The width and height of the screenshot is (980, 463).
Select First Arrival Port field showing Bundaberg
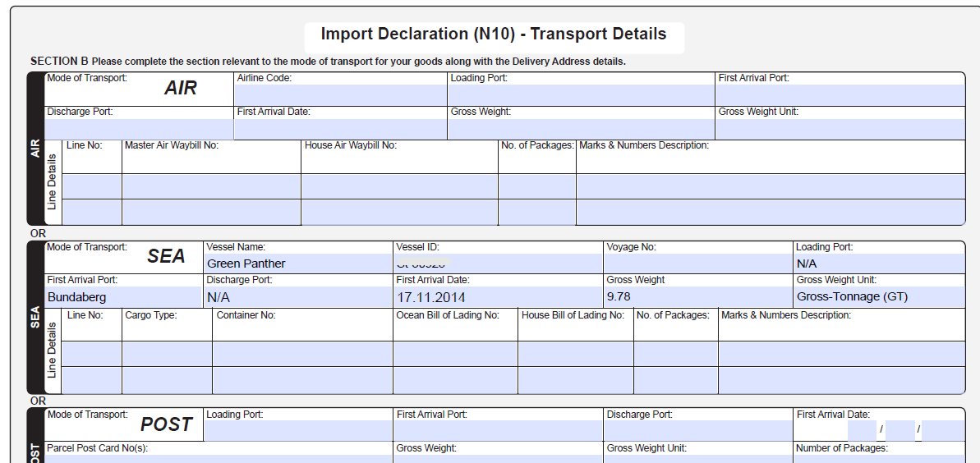click(x=123, y=297)
